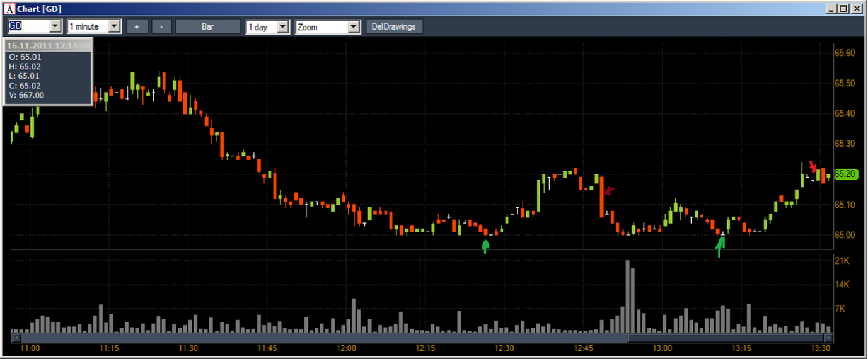Screen dimensions: 868x359
Task: Toggle the Bar chart style button
Action: pyautogui.click(x=207, y=26)
